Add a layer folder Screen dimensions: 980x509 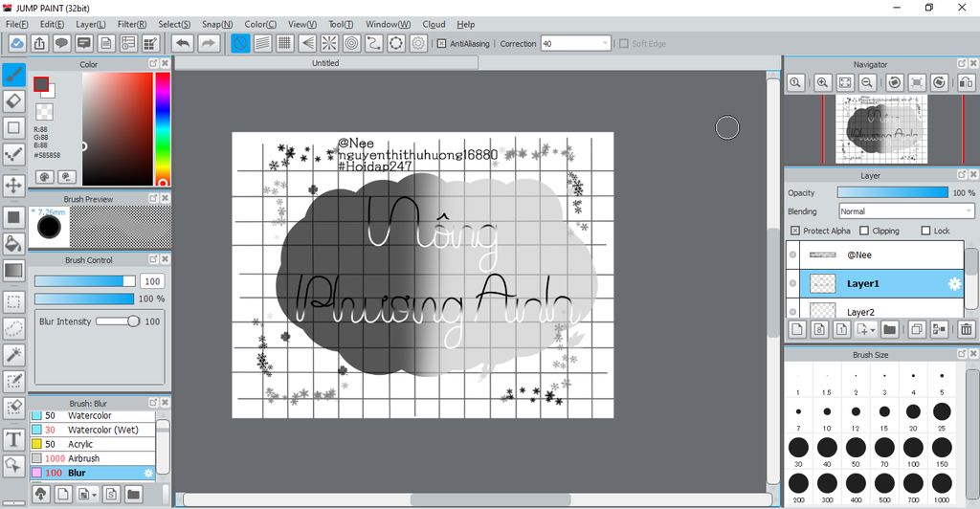point(889,329)
